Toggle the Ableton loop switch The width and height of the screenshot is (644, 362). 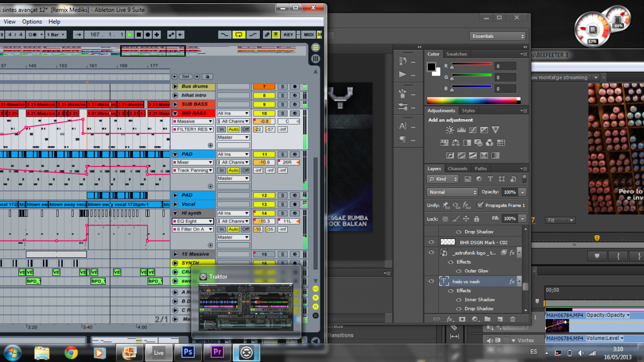point(239,34)
